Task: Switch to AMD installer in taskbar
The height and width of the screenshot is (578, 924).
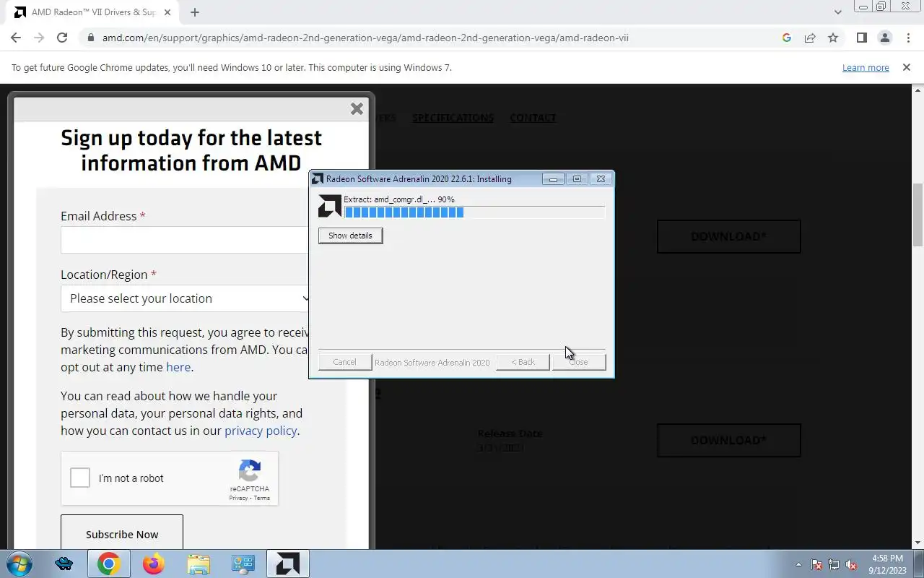Action: 287,564
